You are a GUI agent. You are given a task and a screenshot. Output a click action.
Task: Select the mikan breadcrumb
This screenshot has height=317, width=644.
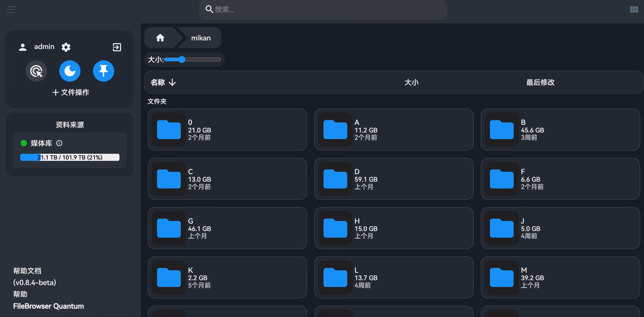pos(201,38)
